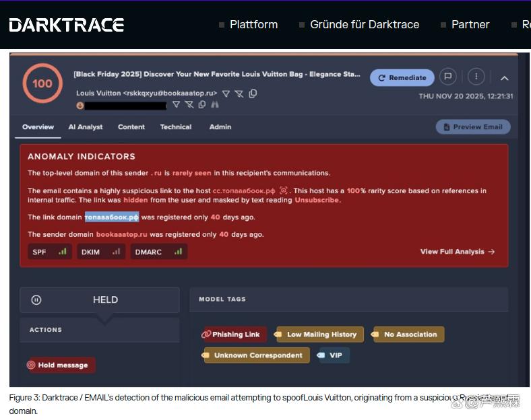Switch to the Content tab

[x=131, y=127]
